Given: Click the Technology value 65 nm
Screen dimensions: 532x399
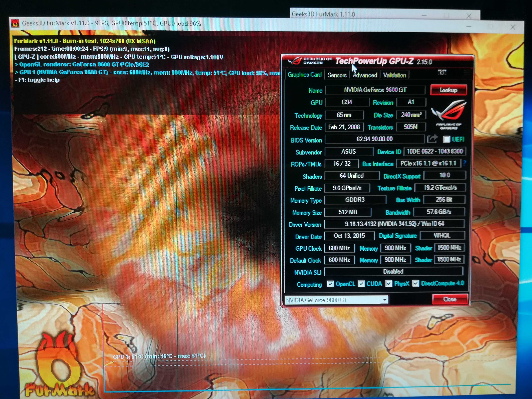Looking at the screenshot, I should 344,115.
